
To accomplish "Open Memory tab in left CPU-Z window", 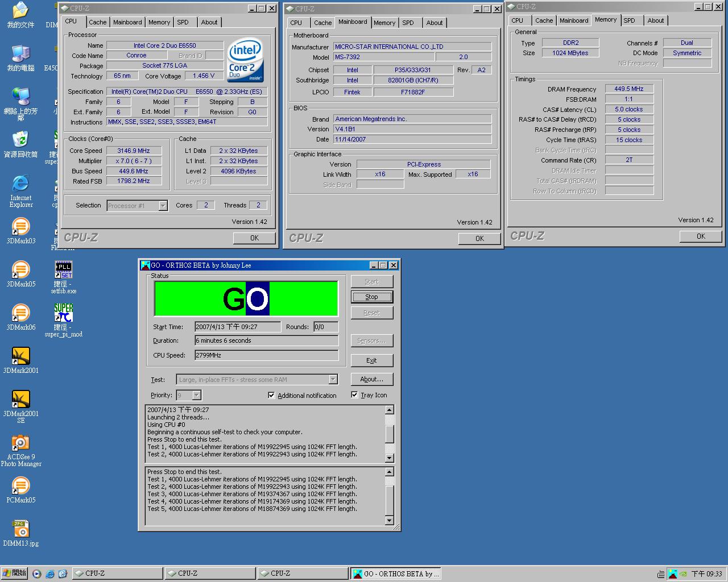I will (x=159, y=22).
